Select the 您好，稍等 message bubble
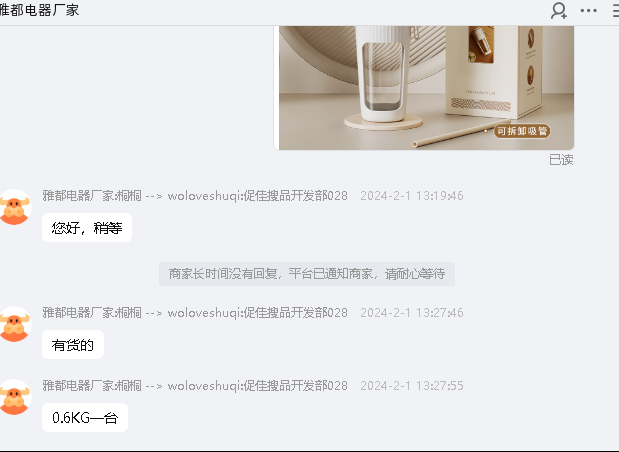 [87, 228]
